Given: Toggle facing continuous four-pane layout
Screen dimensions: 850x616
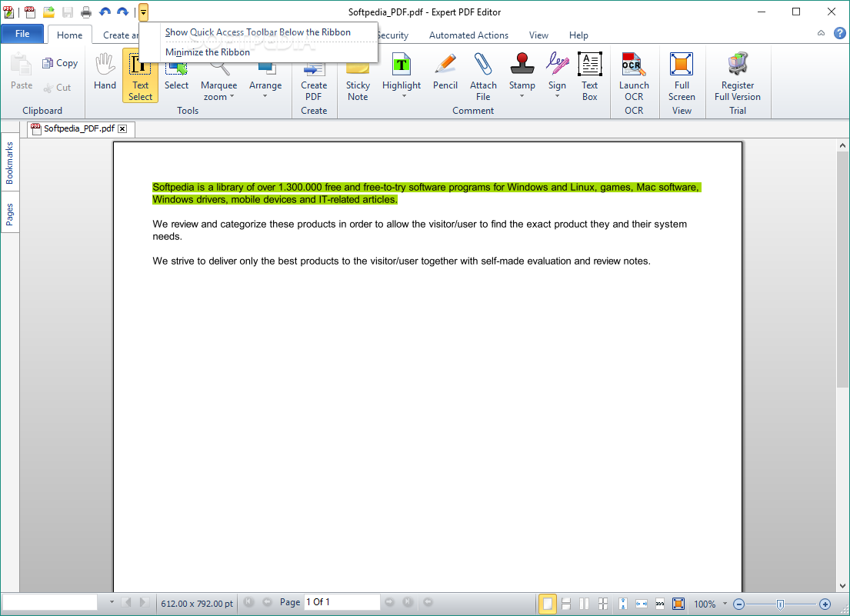Looking at the screenshot, I should click(x=603, y=604).
